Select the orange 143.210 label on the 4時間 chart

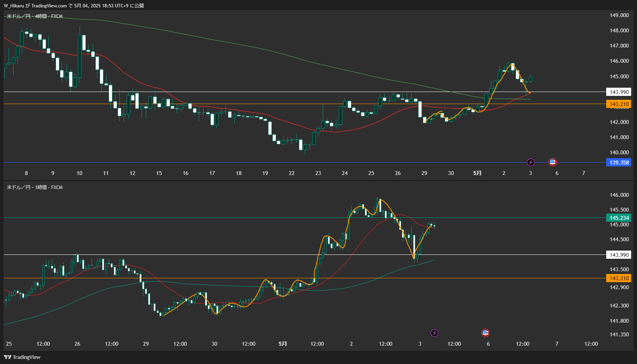coord(619,104)
